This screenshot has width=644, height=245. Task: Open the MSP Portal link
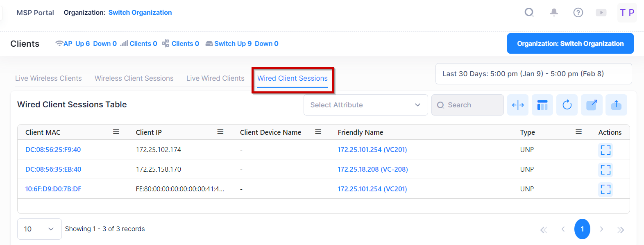35,13
